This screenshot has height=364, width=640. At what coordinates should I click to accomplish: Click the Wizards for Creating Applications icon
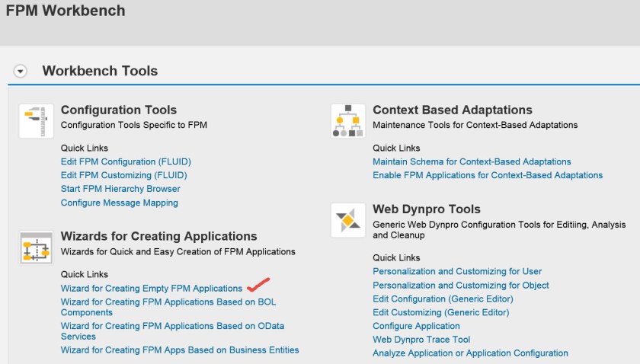pyautogui.click(x=36, y=248)
